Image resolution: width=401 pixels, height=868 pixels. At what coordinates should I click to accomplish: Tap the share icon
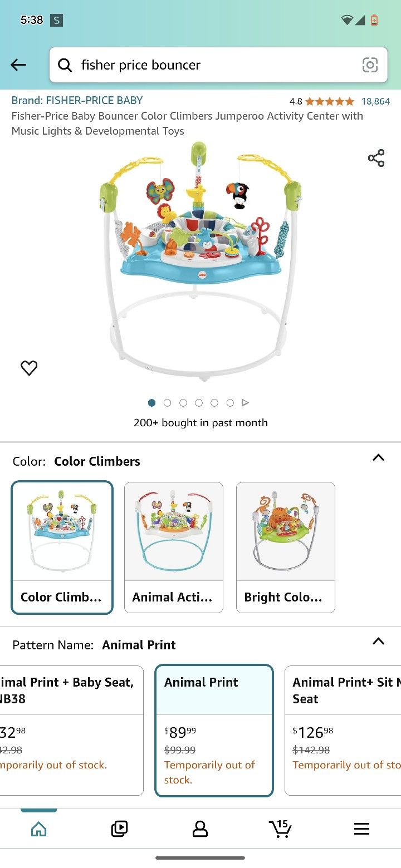pos(376,158)
